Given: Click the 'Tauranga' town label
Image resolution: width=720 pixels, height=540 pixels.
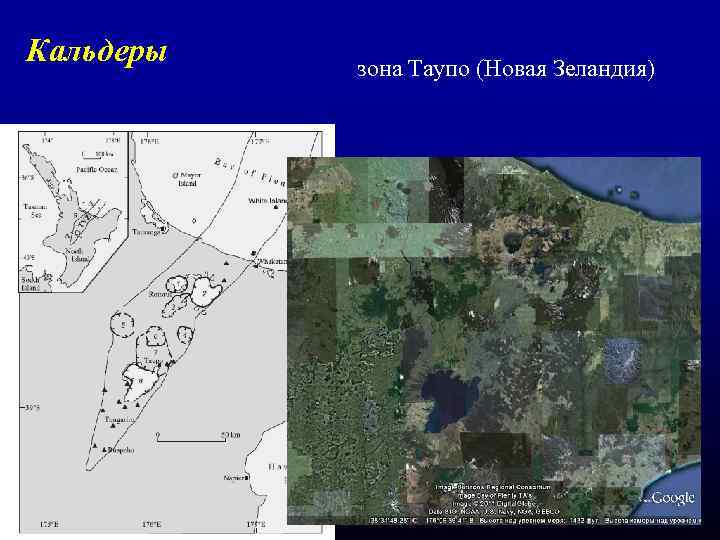Looking at the screenshot, I should [146, 232].
